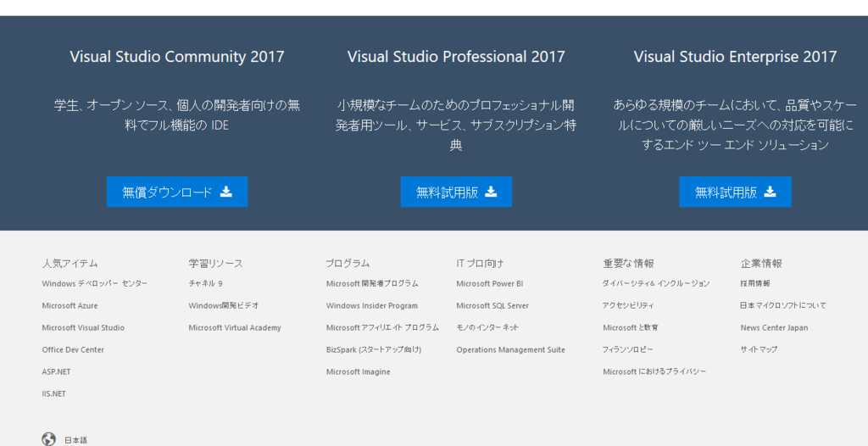Click the 学習リソース footer heading
The height and width of the screenshot is (446, 868).
coord(216,264)
